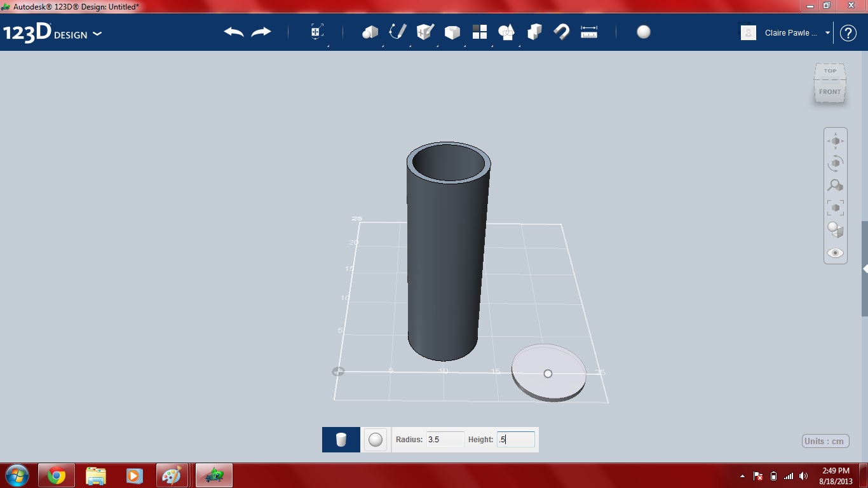
Task: Click the FRONT face of view cube
Action: 830,91
